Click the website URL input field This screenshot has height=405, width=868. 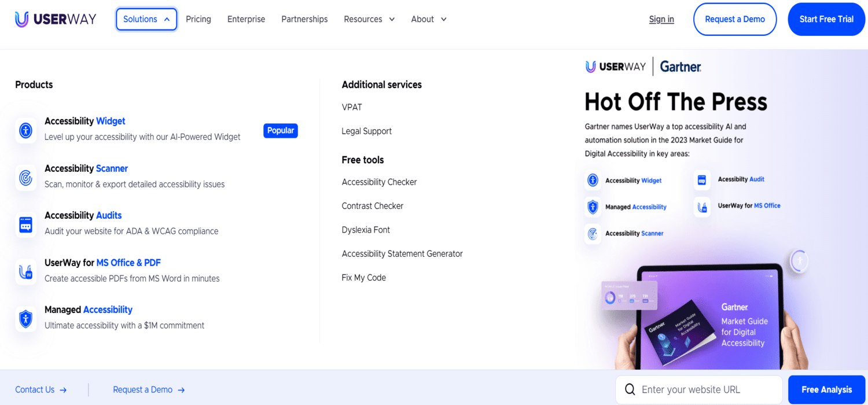[x=699, y=389]
